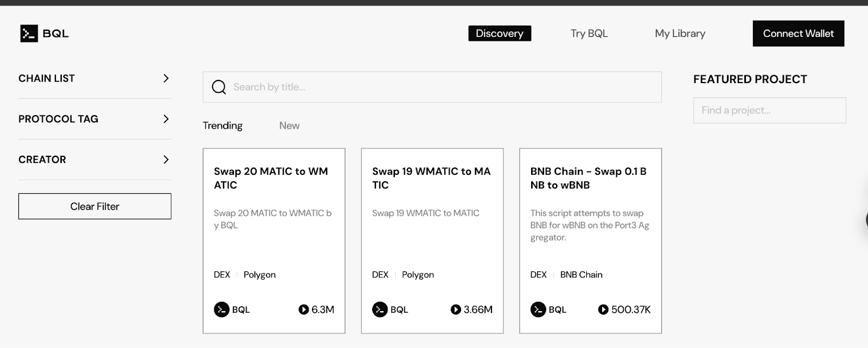Image resolution: width=868 pixels, height=348 pixels.
Task: Click play-count icon next to 500.37K
Action: point(603,309)
